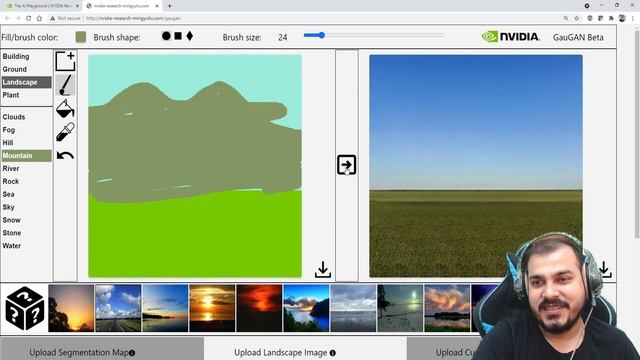Choose the moonlit beach style thumbnail
Image resolution: width=640 pixels, height=360 pixels.
(400, 308)
